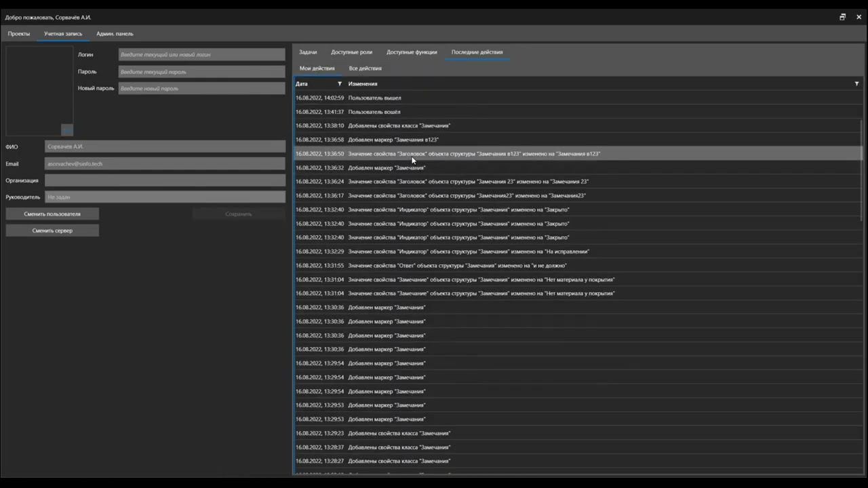Image resolution: width=868 pixels, height=488 pixels.
Task: Click the Руководитель field showing Не задан
Action: [165, 197]
